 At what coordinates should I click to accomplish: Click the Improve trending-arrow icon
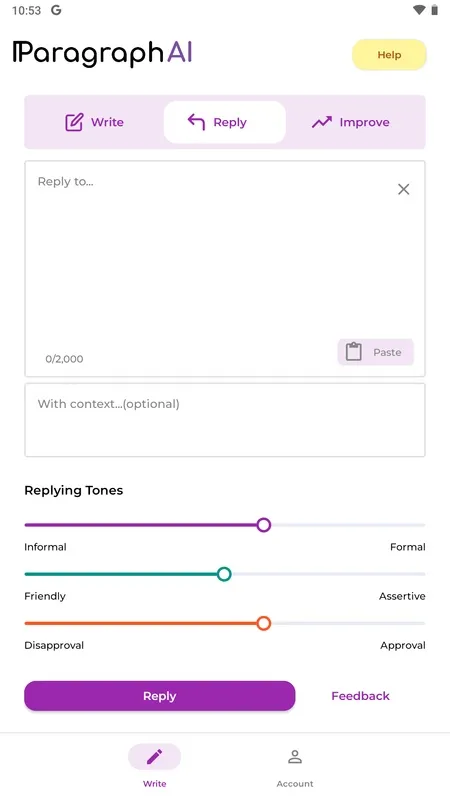tap(321, 122)
